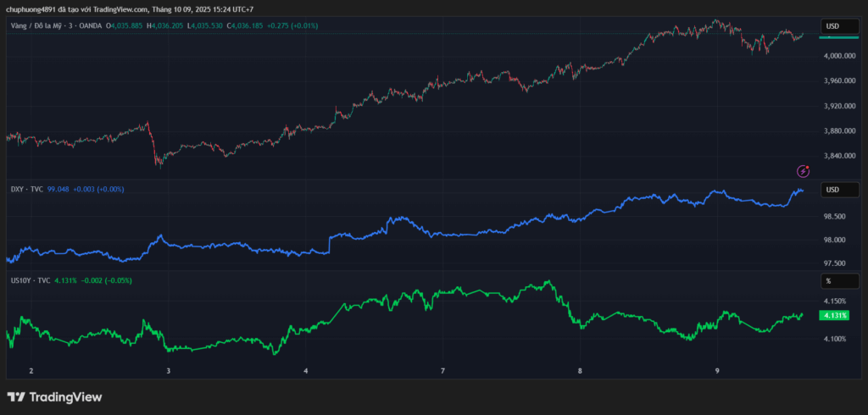Click the TradingView logo
The image size is (868, 415).
click(x=54, y=396)
